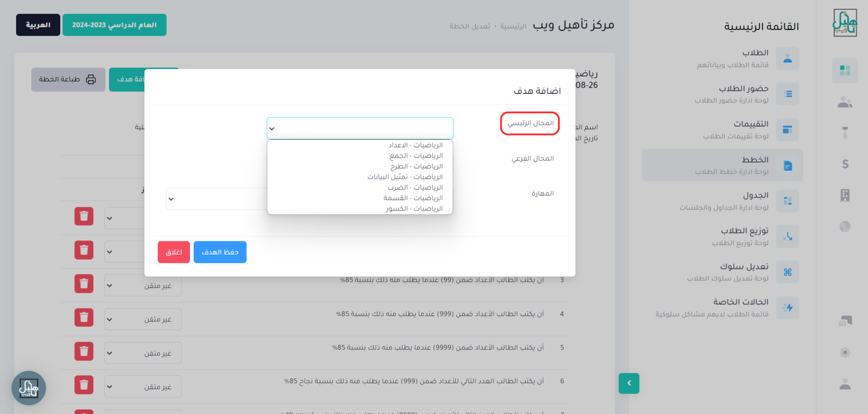The image size is (868, 414).
Task: Open the floating Taheel chat bubble logo
Action: pyautogui.click(x=29, y=388)
